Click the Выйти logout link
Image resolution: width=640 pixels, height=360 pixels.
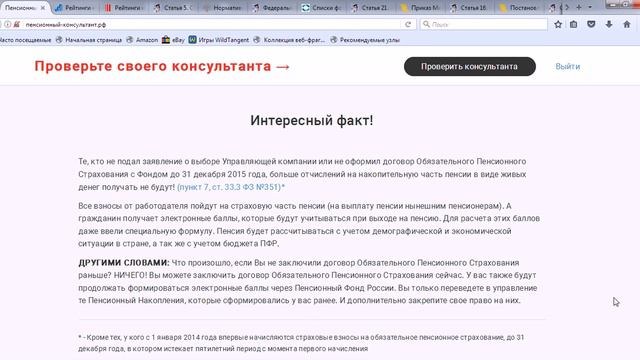567,67
